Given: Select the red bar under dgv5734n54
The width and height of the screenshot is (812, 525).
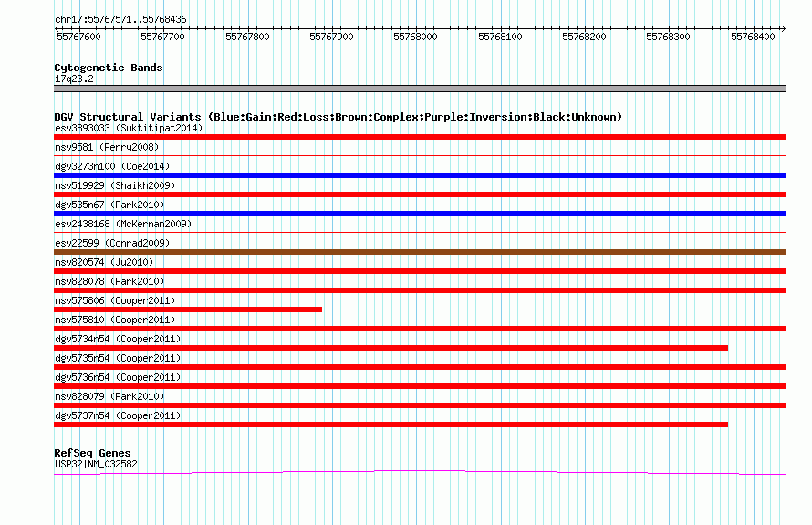Looking at the screenshot, I should point(391,348).
